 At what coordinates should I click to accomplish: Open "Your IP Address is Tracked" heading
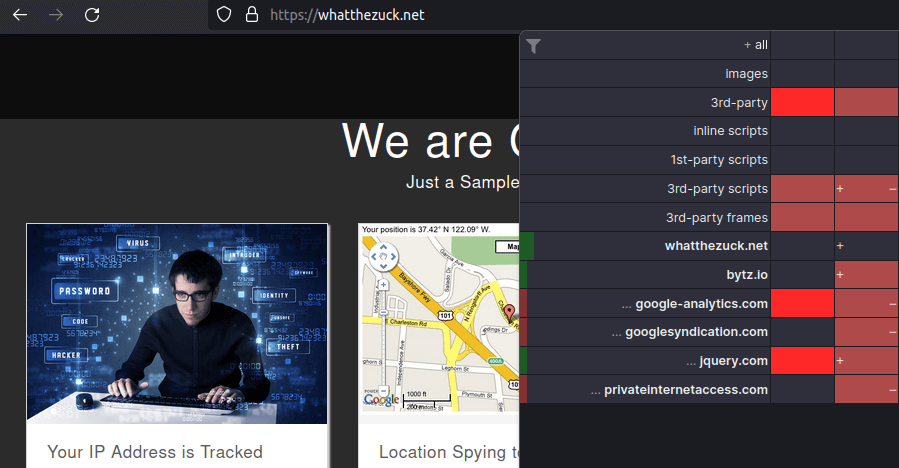tap(155, 452)
